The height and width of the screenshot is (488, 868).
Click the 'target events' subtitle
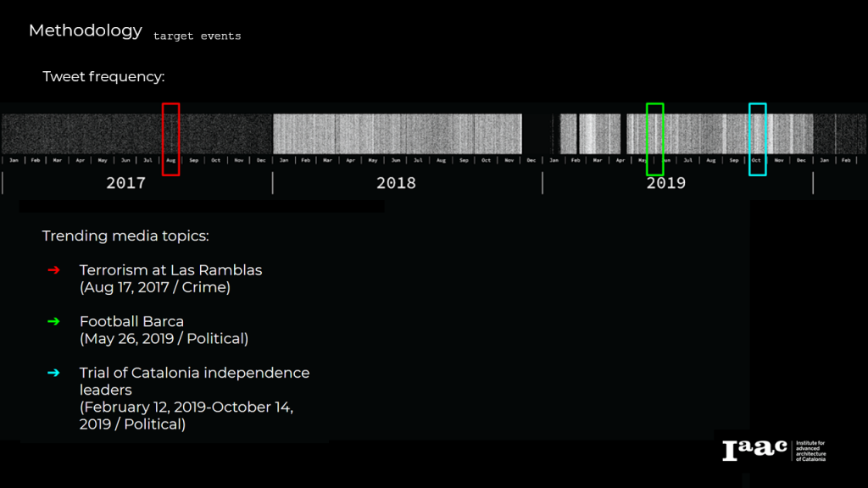click(197, 36)
